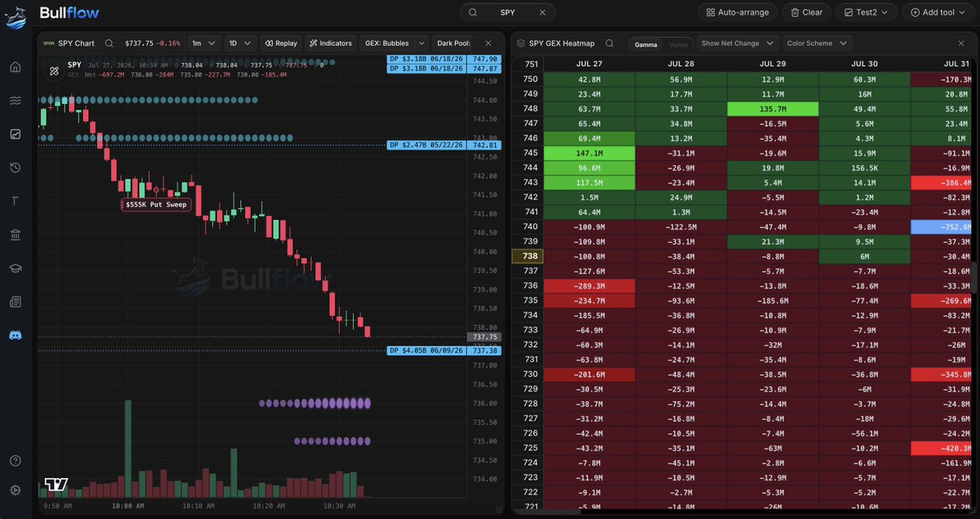The height and width of the screenshot is (519, 980).
Task: Click the $555K Put Sweep marker
Action: 156,204
